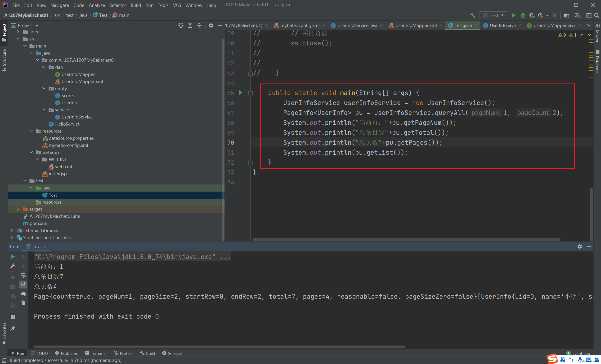601x364 pixels.
Task: Click the print icon in Run console
Action: click(23, 294)
